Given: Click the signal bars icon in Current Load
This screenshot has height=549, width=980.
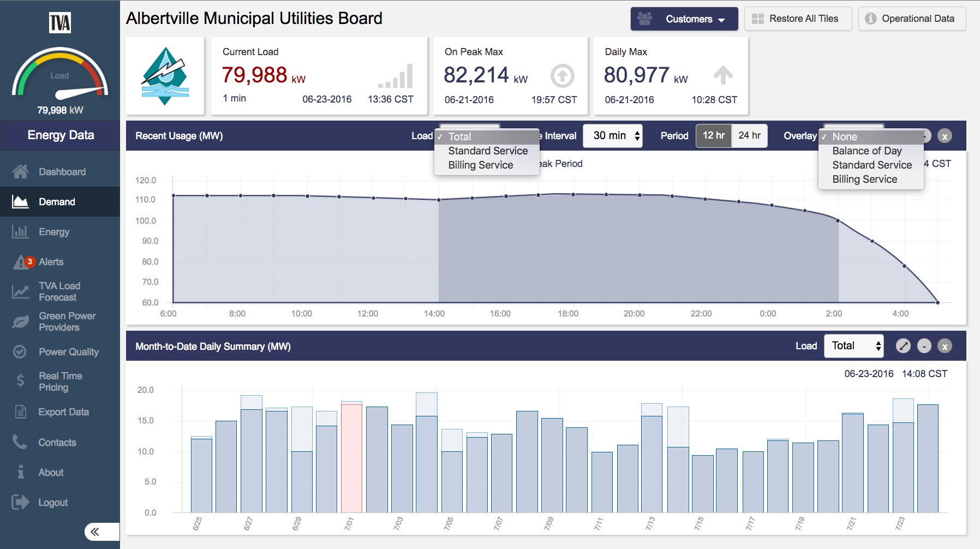Looking at the screenshot, I should point(396,76).
